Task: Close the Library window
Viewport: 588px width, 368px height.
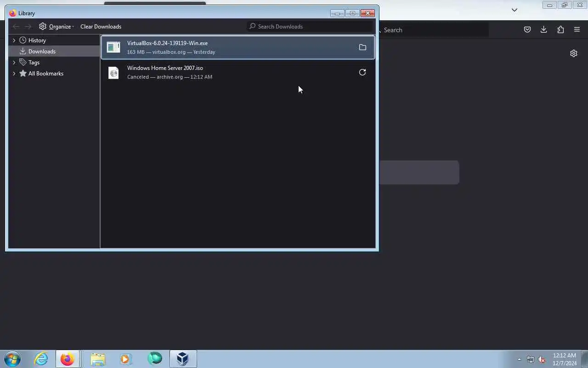Action: pos(367,13)
